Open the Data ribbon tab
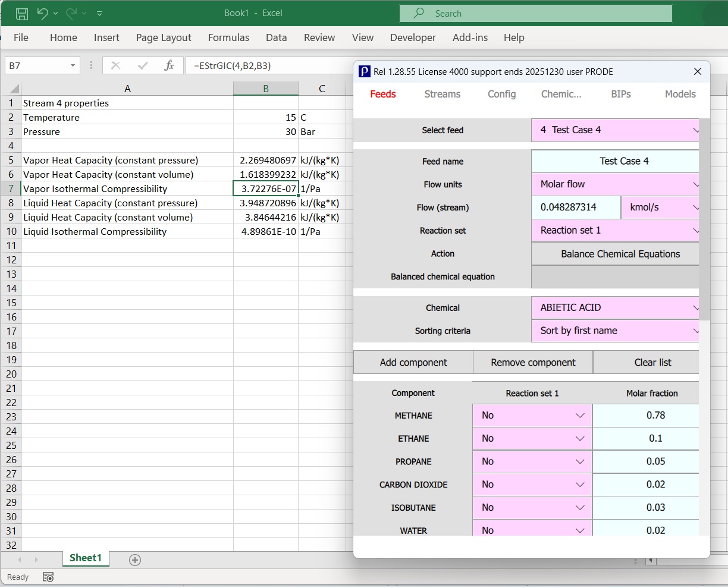 [x=277, y=37]
